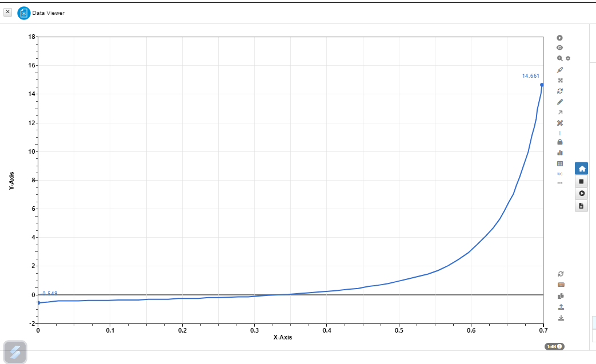Click the download icon at bottom right
This screenshot has width=596, height=364.
(561, 318)
